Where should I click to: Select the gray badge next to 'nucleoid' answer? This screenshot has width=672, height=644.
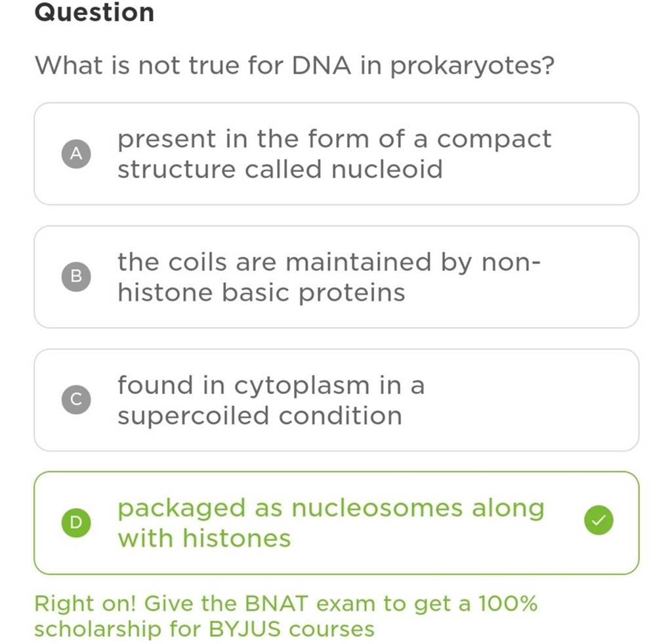click(76, 153)
